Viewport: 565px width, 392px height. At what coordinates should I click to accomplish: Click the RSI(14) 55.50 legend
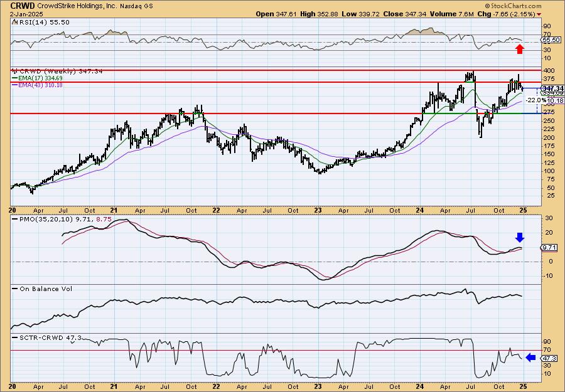(x=41, y=23)
